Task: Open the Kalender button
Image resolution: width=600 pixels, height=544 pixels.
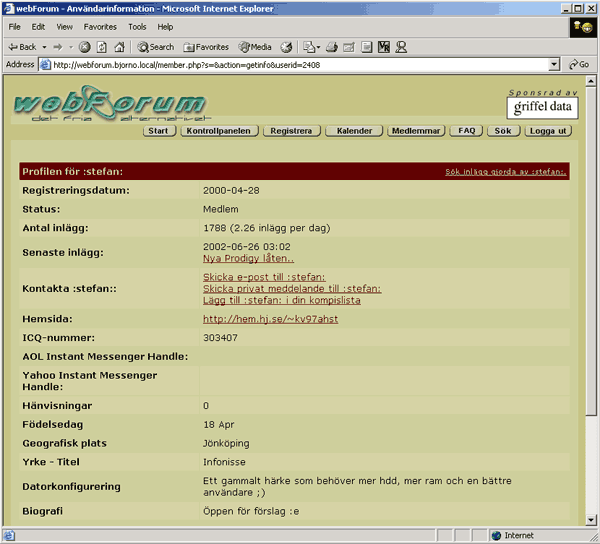Action: (354, 131)
